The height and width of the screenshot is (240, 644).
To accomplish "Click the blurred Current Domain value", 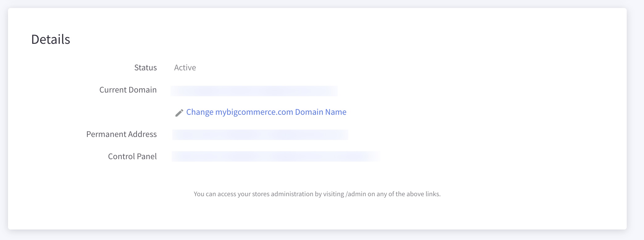I will point(254,91).
